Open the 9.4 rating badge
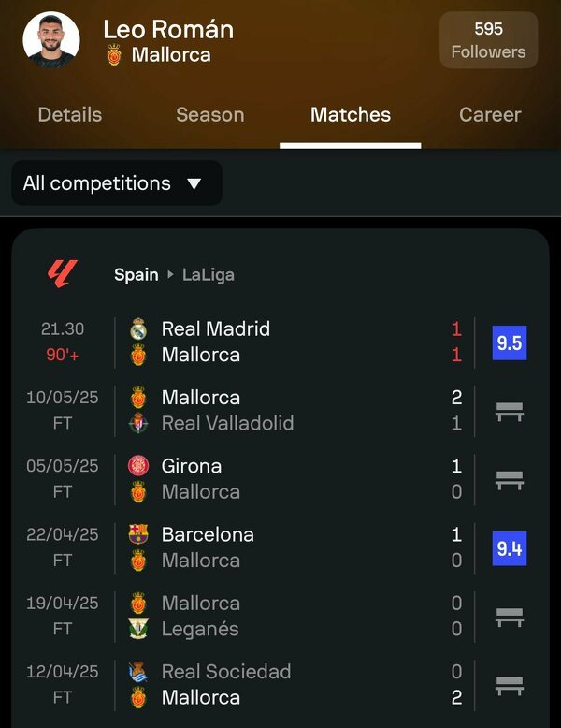Viewport: 561px width, 728px height. point(509,548)
